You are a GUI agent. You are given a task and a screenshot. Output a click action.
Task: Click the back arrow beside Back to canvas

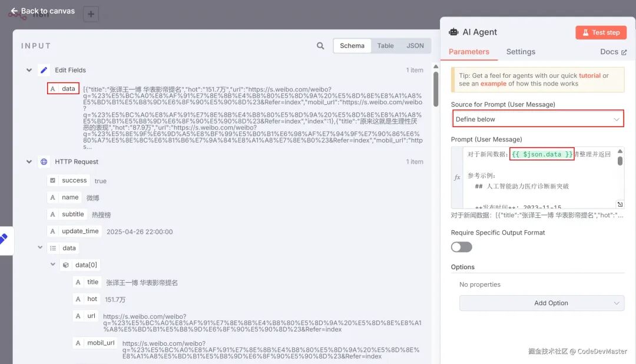click(x=15, y=11)
